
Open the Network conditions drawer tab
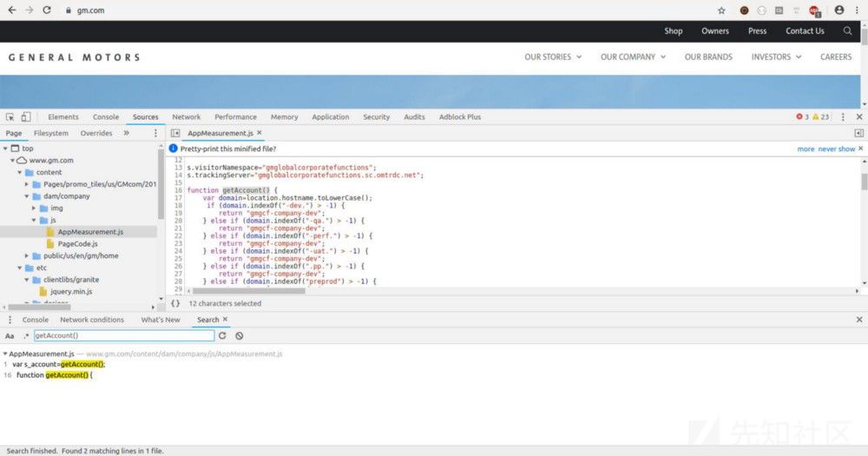pos(92,320)
